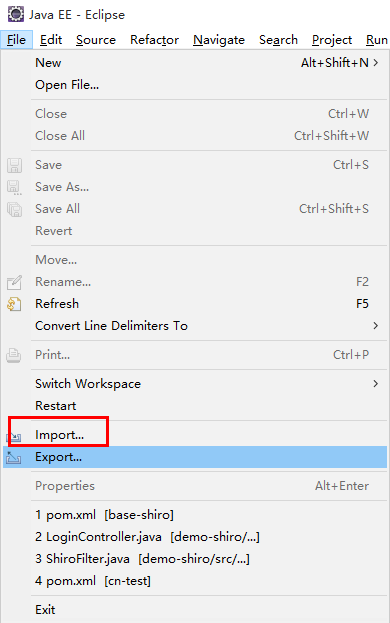Click the Rename pencil icon

click(x=14, y=282)
